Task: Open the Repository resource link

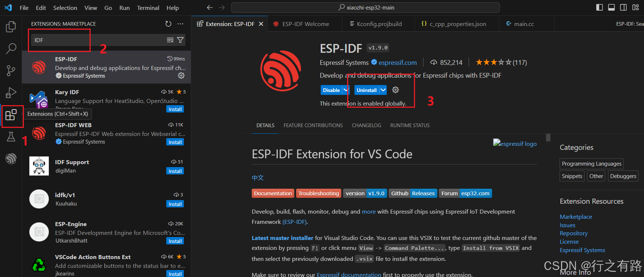Action: (x=574, y=233)
